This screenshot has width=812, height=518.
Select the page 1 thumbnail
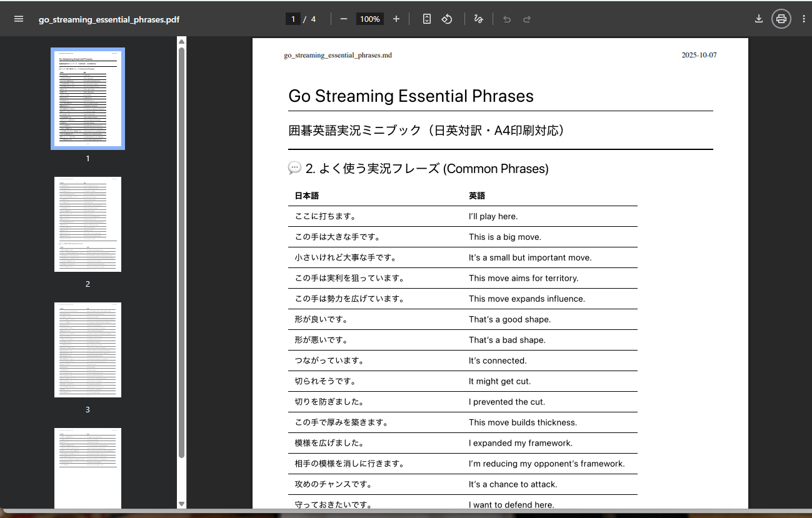click(x=88, y=99)
